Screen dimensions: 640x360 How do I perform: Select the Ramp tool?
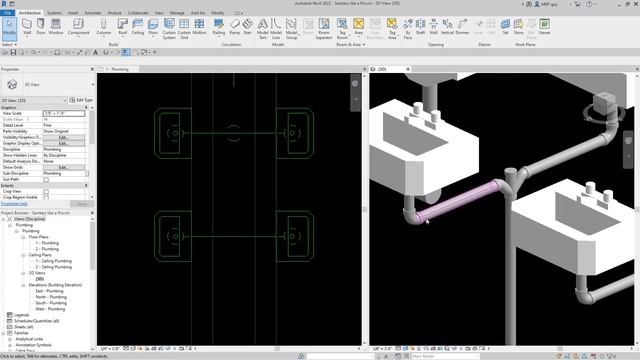pyautogui.click(x=235, y=27)
